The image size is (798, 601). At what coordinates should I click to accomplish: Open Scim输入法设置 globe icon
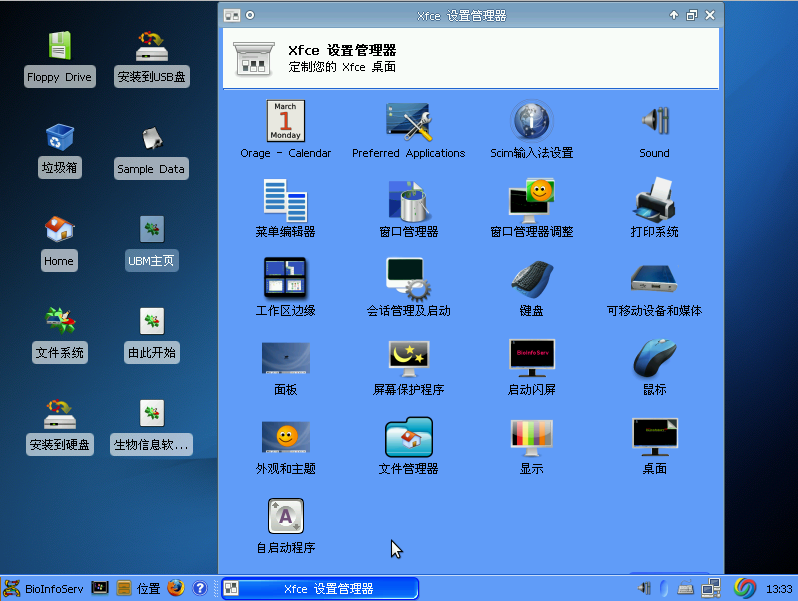[531, 121]
